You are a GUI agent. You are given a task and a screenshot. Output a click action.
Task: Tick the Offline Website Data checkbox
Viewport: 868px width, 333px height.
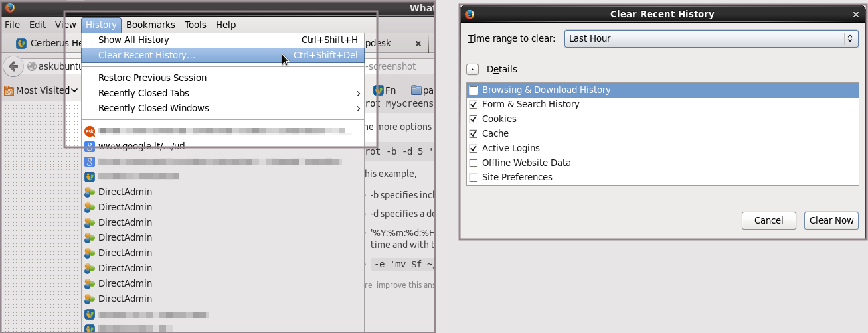pos(474,163)
